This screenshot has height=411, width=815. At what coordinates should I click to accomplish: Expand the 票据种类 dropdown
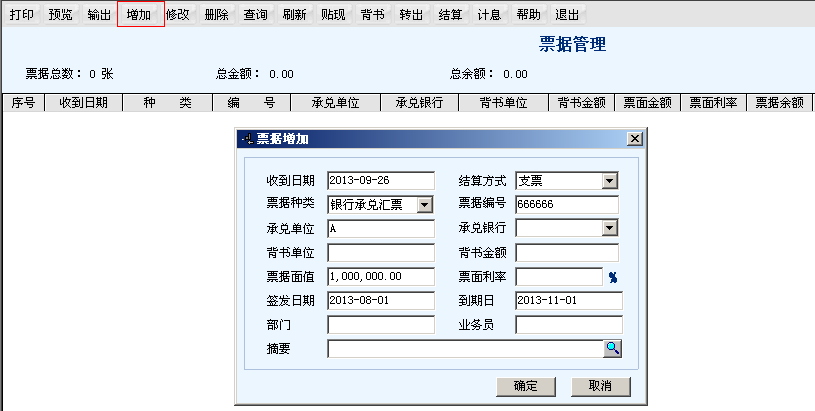coord(425,205)
